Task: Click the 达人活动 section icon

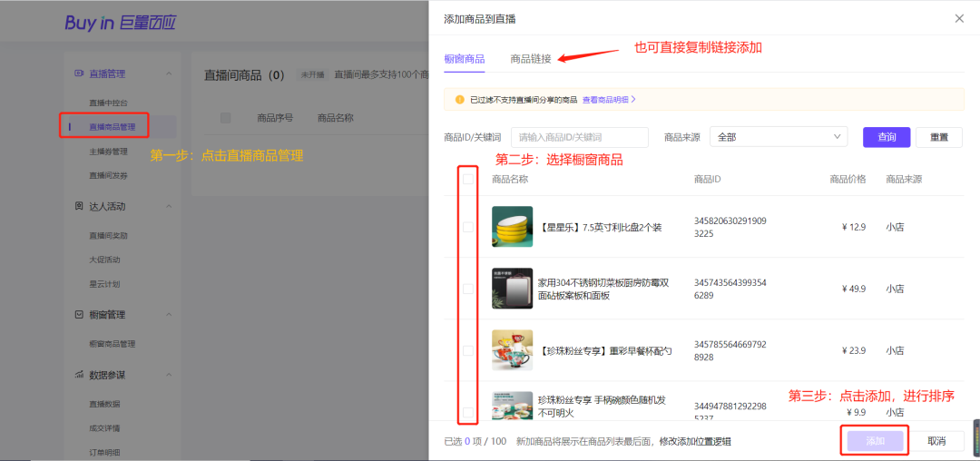Action: (x=79, y=206)
